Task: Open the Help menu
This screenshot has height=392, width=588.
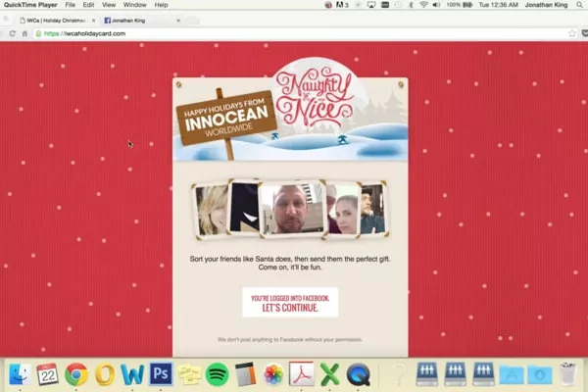Action: pyautogui.click(x=162, y=5)
